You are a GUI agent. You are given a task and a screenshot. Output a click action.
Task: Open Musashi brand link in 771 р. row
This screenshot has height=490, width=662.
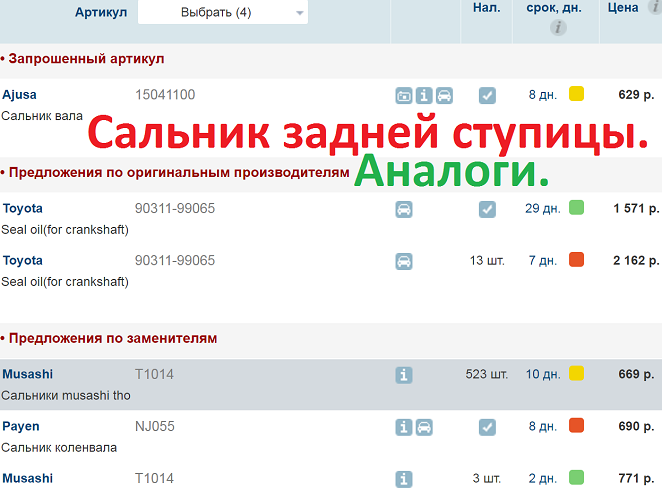(27, 478)
